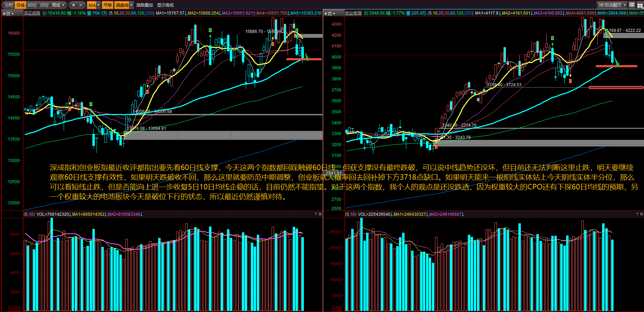
Task: Open help for right volume panel
Action: click(637, 214)
